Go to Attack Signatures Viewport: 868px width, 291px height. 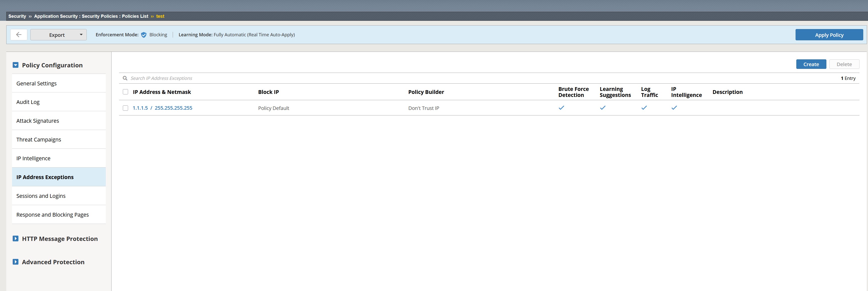tap(59, 120)
